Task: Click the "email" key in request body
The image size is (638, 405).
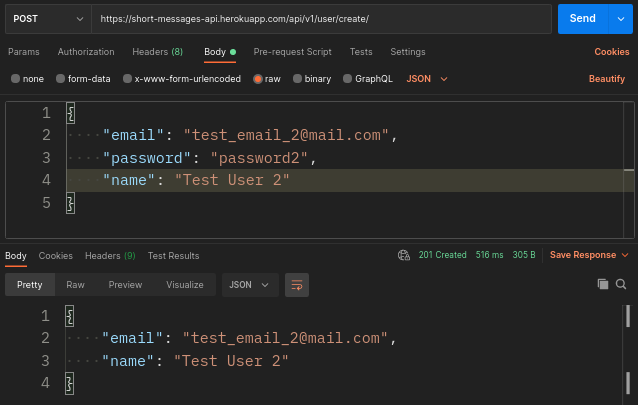Action: click(x=133, y=135)
